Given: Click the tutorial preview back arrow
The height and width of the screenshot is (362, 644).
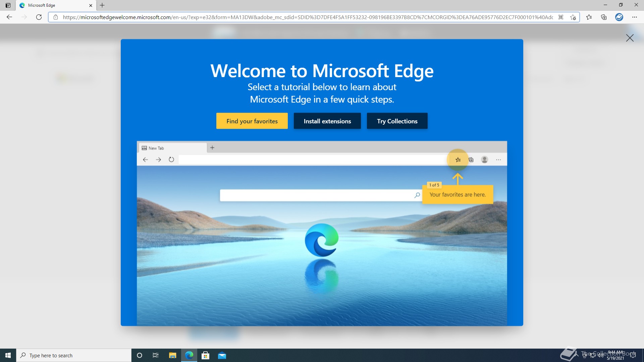Looking at the screenshot, I should coord(145,160).
